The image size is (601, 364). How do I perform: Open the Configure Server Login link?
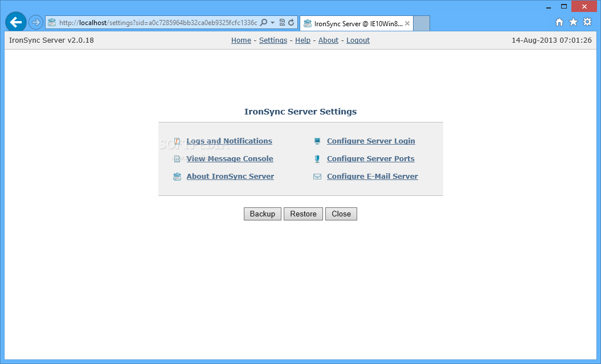(x=371, y=141)
